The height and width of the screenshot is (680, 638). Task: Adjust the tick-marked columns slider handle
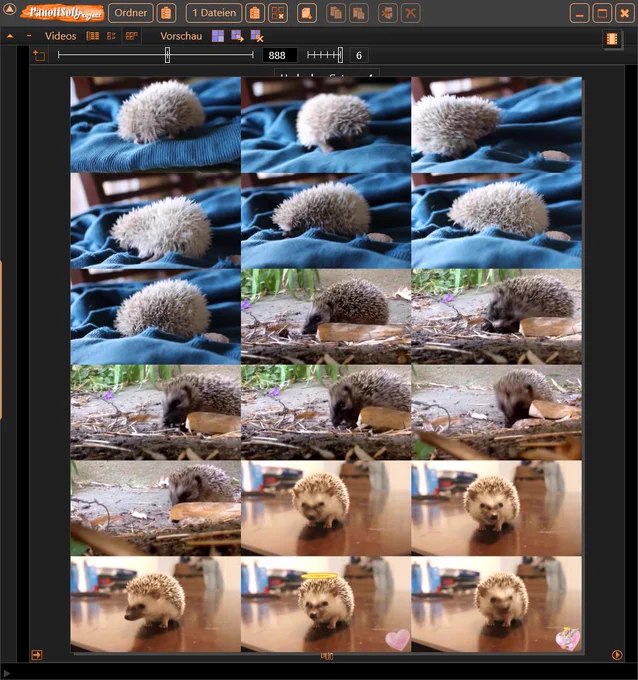[x=340, y=55]
